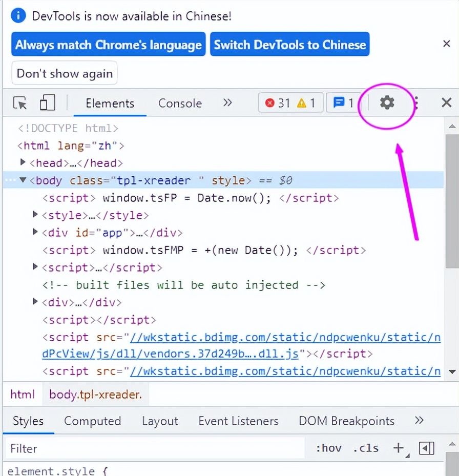459x476 pixels.
Task: Show the computed styles sidebar icon
Action: pyautogui.click(x=426, y=448)
